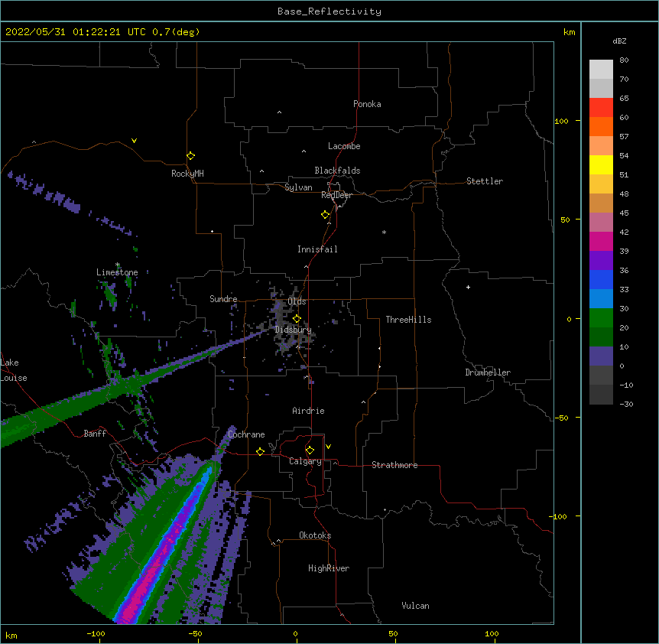
Task: Click the white asterisk east of Innisfail
Action: [384, 232]
